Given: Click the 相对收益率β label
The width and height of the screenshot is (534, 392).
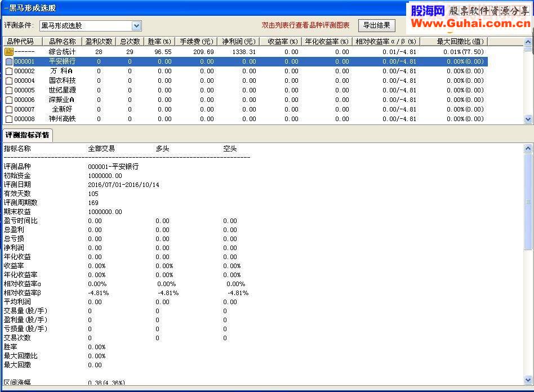Looking at the screenshot, I should click(x=22, y=293).
